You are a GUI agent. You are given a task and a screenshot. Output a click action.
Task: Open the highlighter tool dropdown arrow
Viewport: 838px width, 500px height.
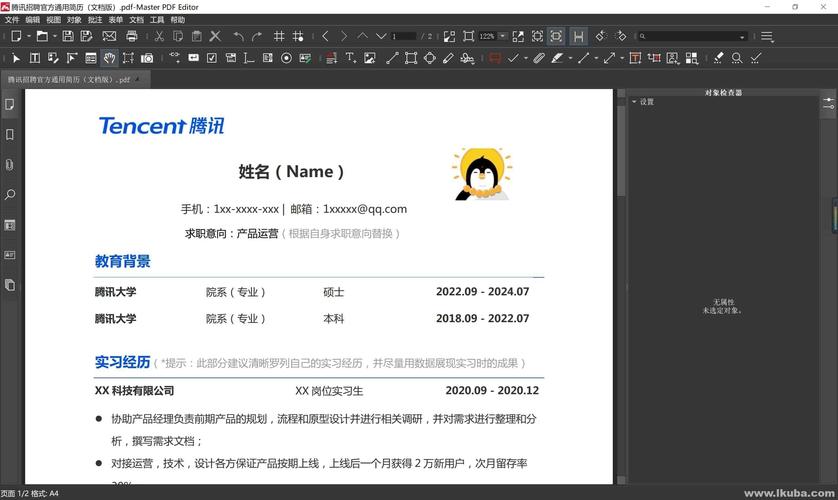coord(570,58)
